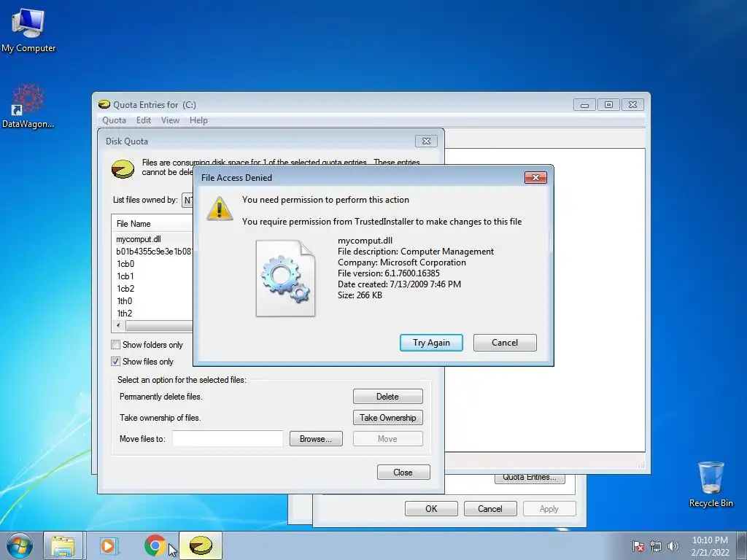Open the View menu

(x=170, y=120)
